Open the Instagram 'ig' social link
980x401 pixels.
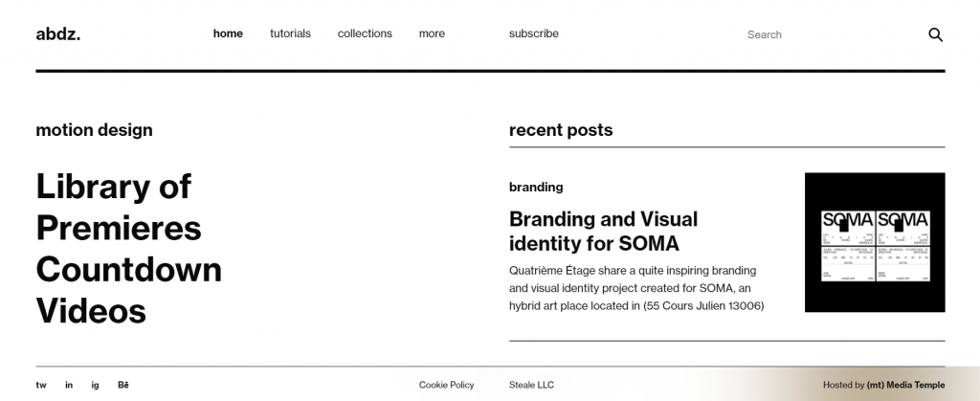(96, 385)
